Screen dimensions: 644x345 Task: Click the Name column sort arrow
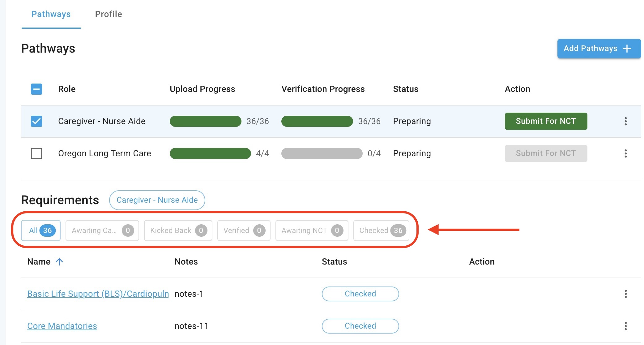[59, 262]
